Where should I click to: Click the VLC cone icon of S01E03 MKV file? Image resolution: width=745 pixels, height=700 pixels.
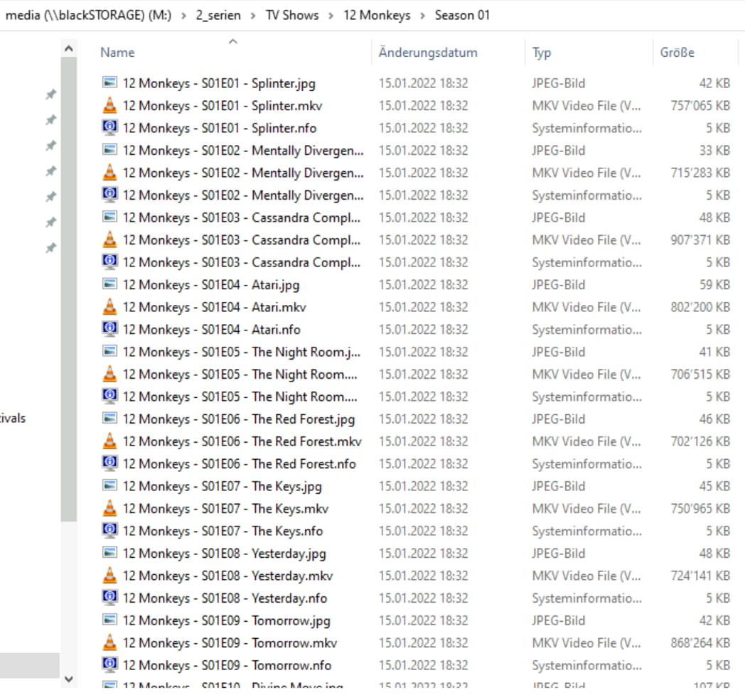pyautogui.click(x=109, y=239)
